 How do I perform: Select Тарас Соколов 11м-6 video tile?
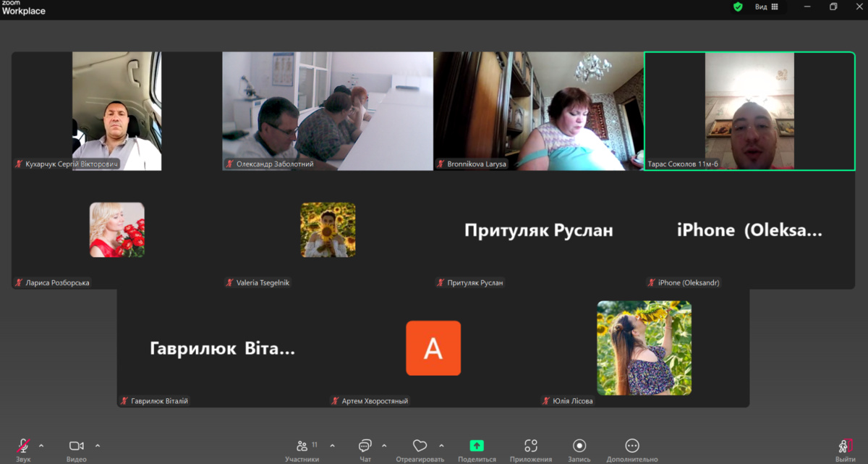click(x=749, y=111)
